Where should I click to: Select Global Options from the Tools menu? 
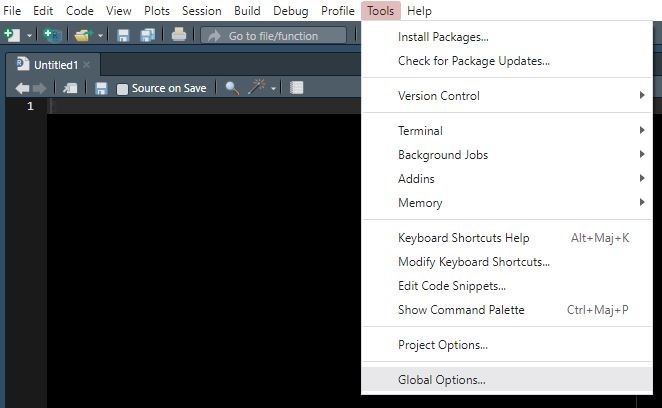point(442,380)
